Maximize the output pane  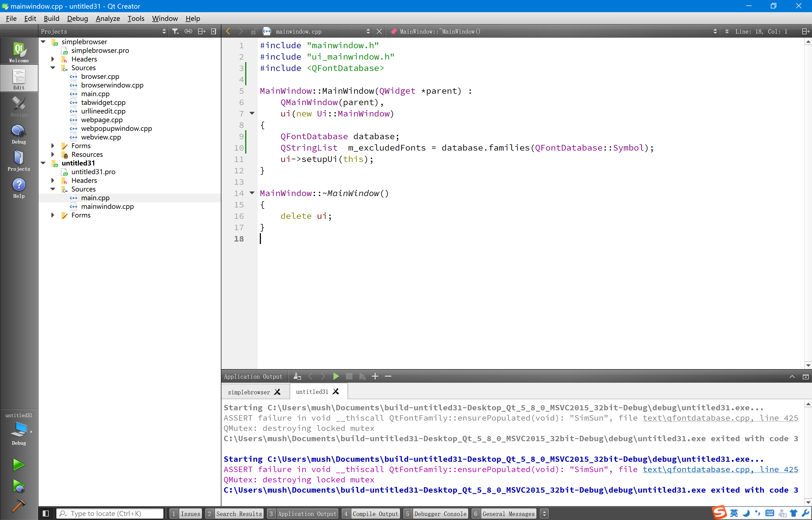[792, 376]
